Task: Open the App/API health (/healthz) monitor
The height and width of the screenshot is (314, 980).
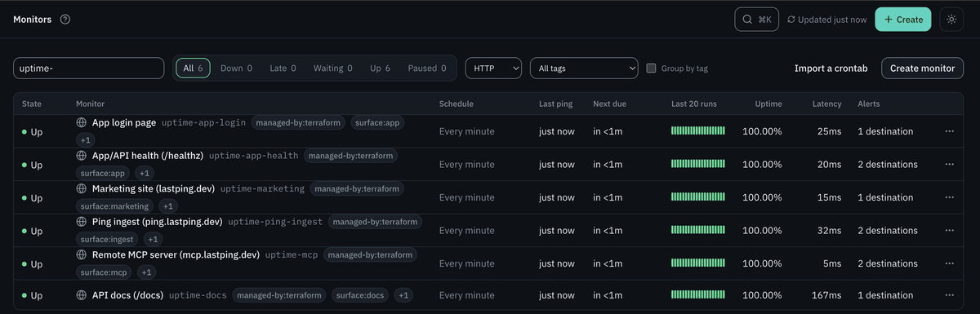Action: [148, 155]
